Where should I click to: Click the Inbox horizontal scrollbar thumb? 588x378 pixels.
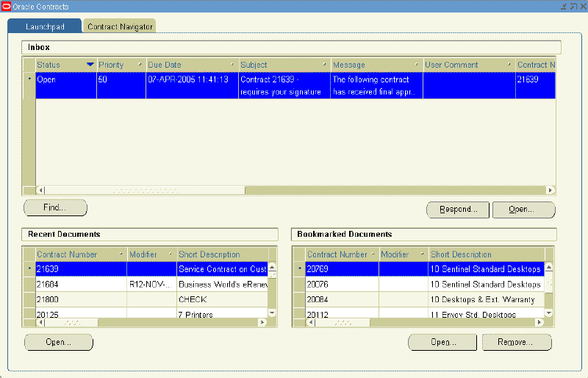coord(145,190)
